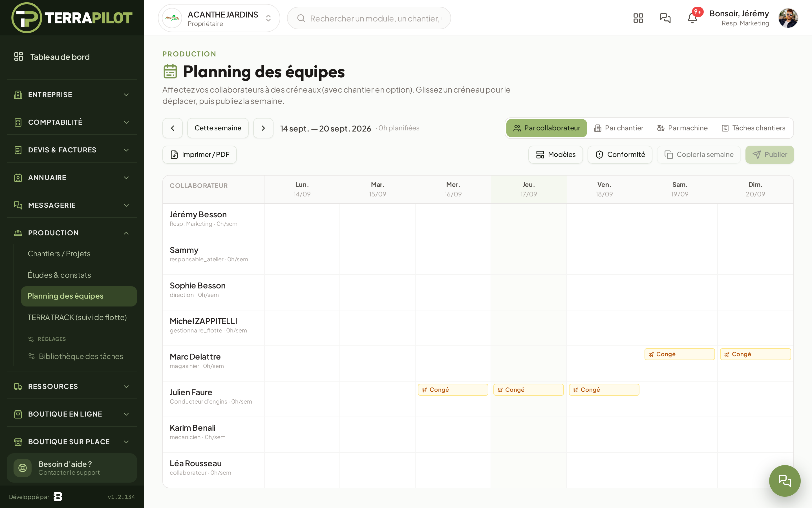This screenshot has width=812, height=508.
Task: Contact support via Besoin d'aide
Action: [x=72, y=468]
